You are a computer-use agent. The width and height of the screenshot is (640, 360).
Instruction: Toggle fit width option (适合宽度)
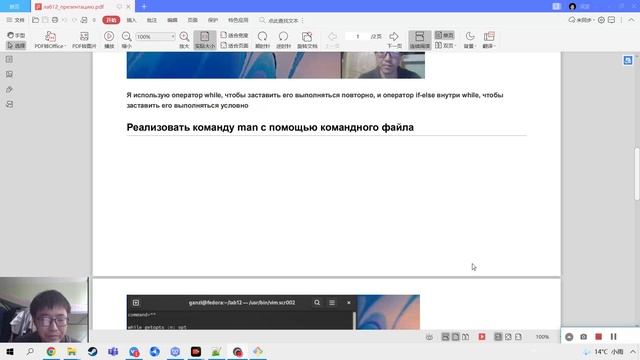pyautogui.click(x=234, y=36)
